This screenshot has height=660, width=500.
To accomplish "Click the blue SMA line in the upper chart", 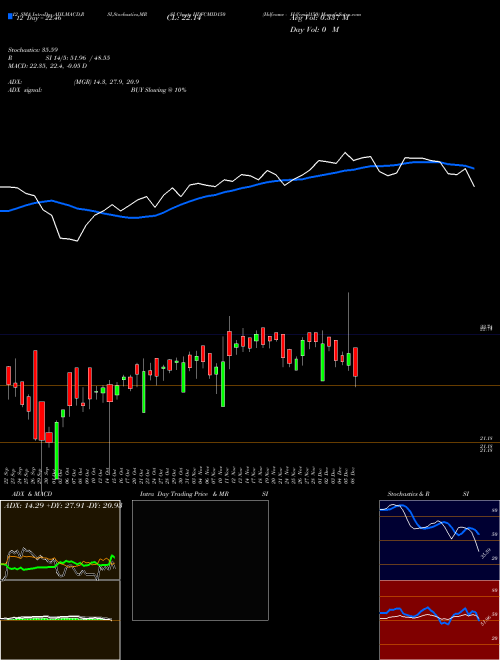I will point(237,189).
